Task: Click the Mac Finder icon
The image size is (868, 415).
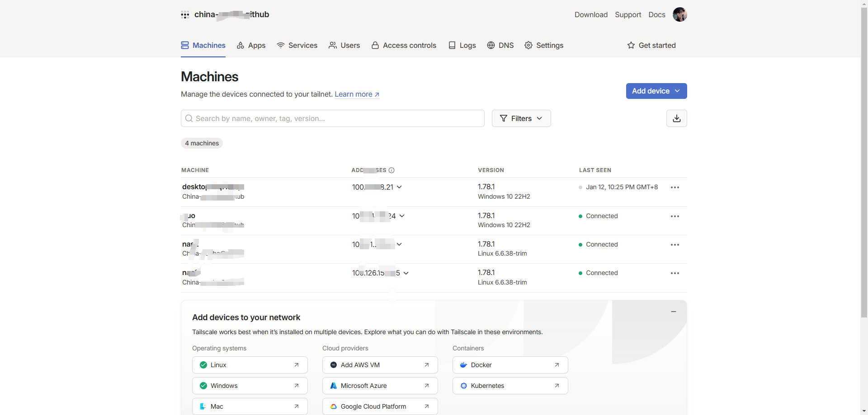Action: click(x=203, y=406)
